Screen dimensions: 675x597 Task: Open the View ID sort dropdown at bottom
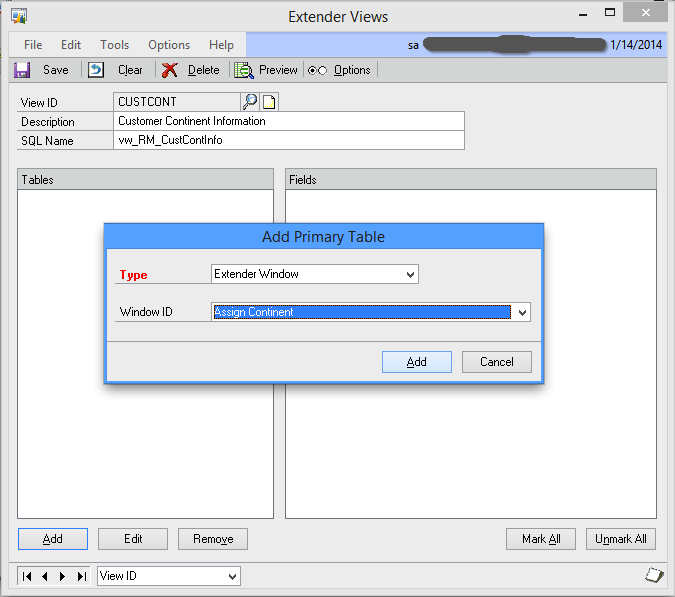click(x=232, y=576)
